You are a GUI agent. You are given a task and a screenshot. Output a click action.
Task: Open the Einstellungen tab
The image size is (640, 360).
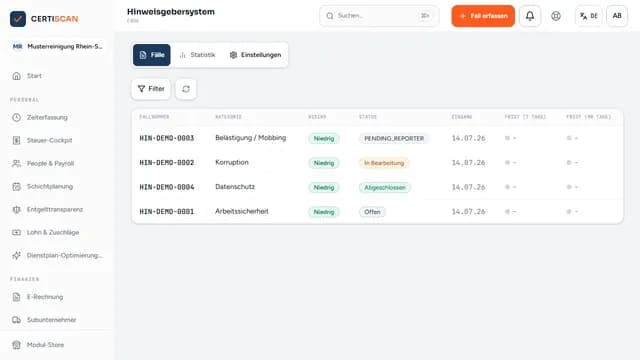tap(256, 55)
